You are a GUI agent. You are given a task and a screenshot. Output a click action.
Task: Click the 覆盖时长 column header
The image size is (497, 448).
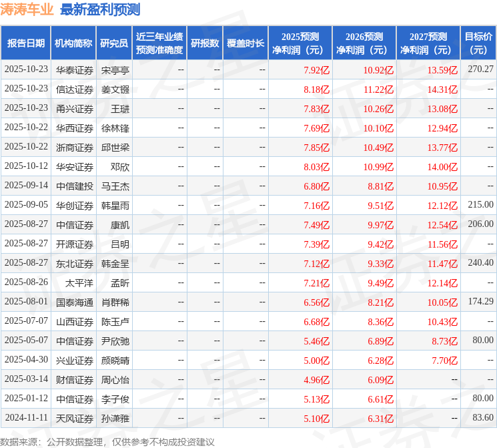245,43
